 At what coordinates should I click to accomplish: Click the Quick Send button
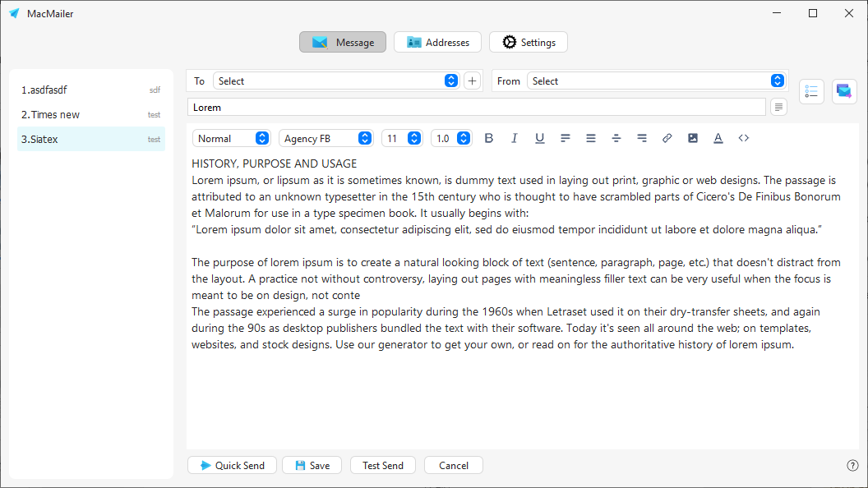232,465
